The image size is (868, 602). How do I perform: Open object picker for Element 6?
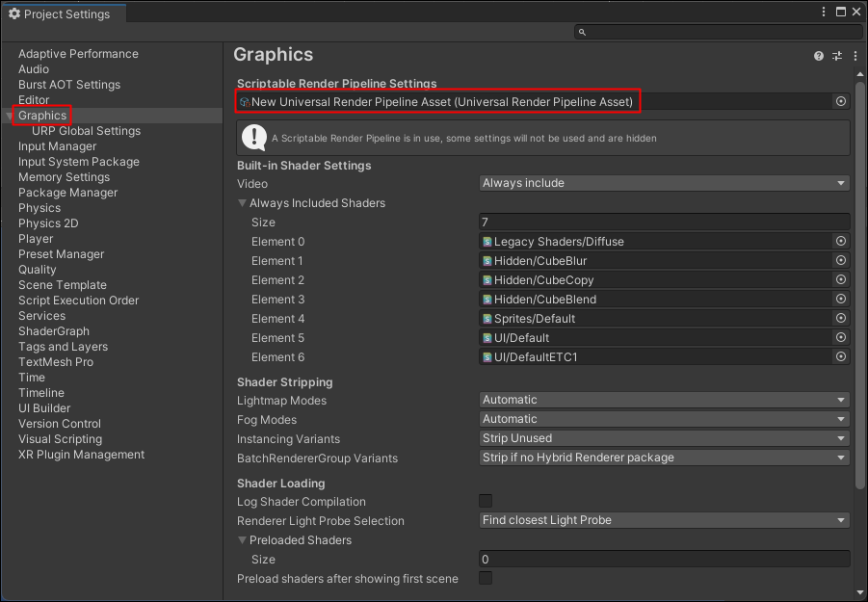tap(840, 357)
